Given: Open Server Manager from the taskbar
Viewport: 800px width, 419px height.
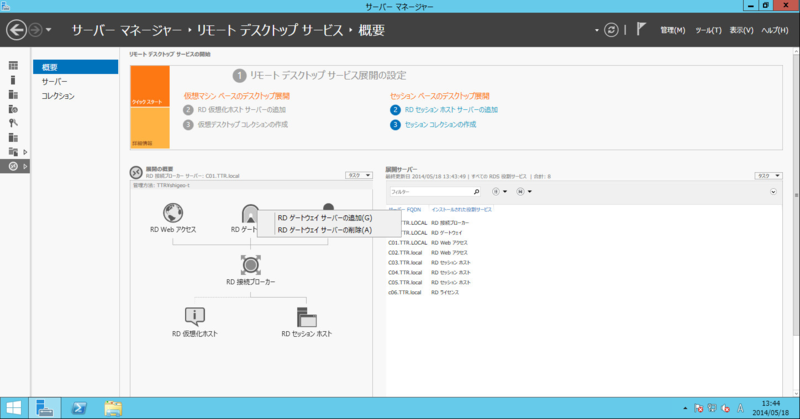Looking at the screenshot, I should point(45,408).
